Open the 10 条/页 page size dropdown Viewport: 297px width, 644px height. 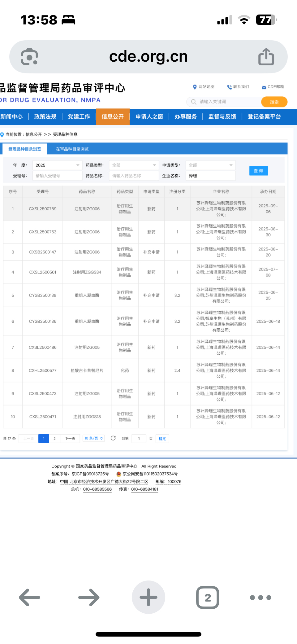[x=94, y=438]
